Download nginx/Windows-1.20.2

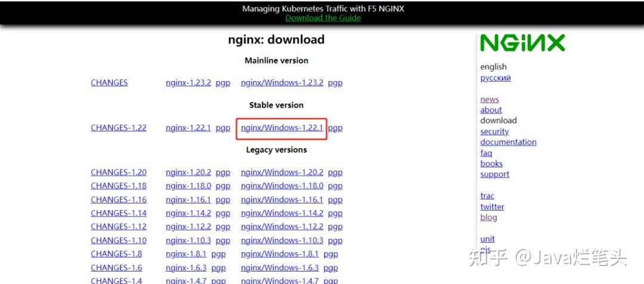(x=282, y=172)
